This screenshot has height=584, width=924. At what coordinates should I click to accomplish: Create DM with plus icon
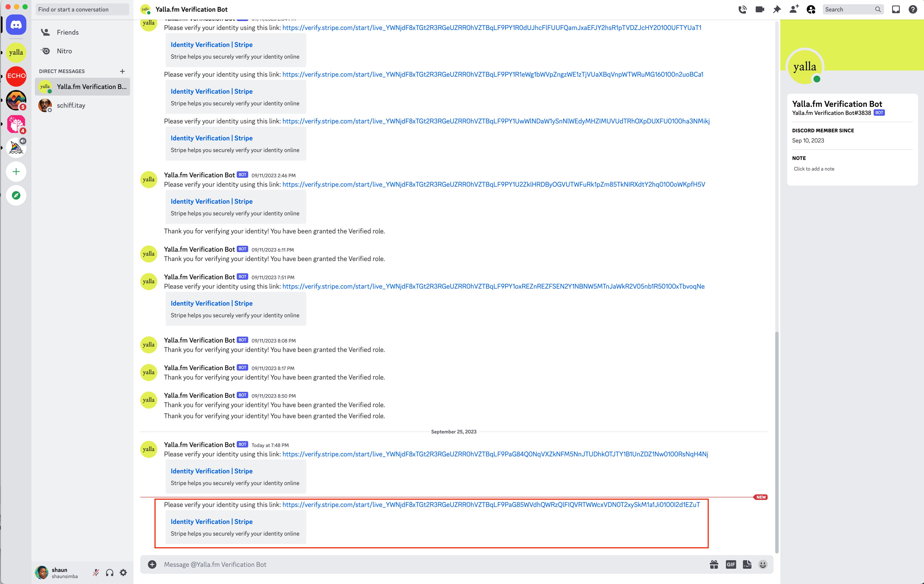point(122,71)
